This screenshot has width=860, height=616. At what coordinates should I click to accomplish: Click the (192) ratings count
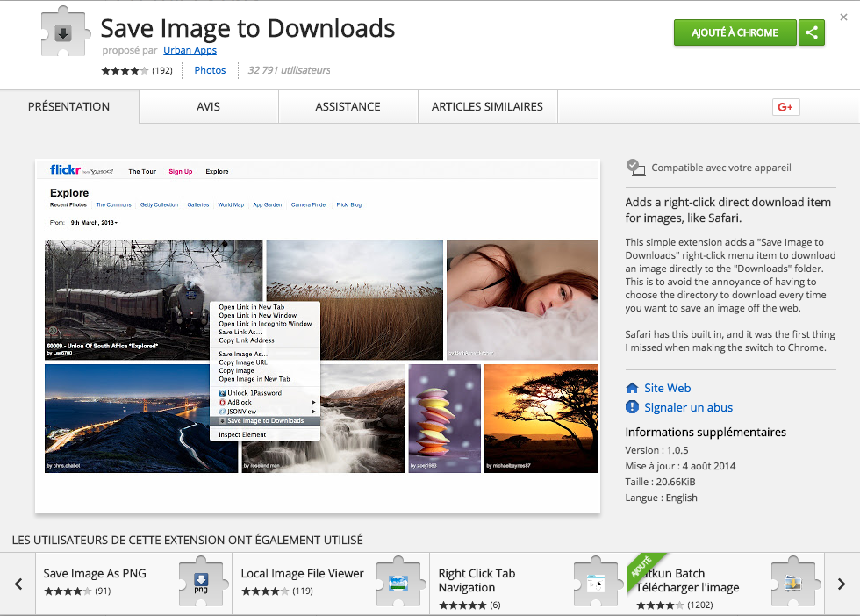[x=162, y=71]
